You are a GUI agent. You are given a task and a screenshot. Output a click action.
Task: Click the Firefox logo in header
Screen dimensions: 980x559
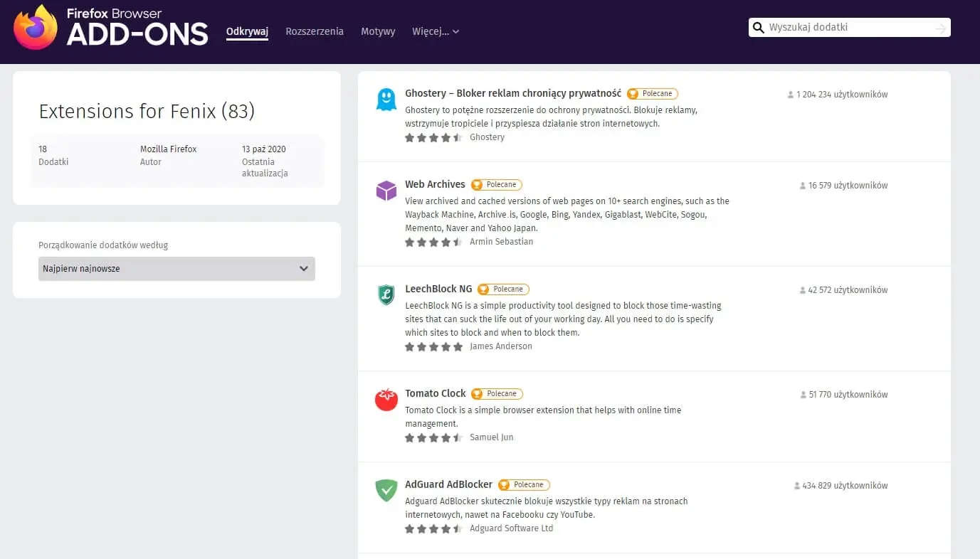point(36,28)
